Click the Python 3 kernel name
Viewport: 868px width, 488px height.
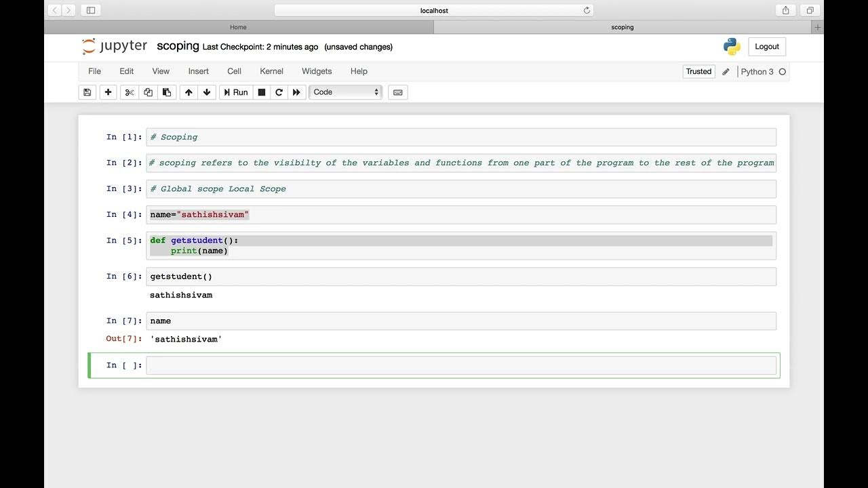(757, 72)
